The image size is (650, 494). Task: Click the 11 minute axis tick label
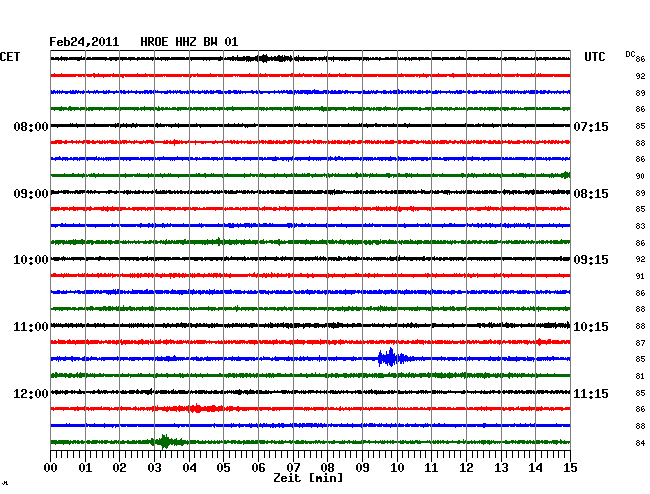[x=431, y=468]
